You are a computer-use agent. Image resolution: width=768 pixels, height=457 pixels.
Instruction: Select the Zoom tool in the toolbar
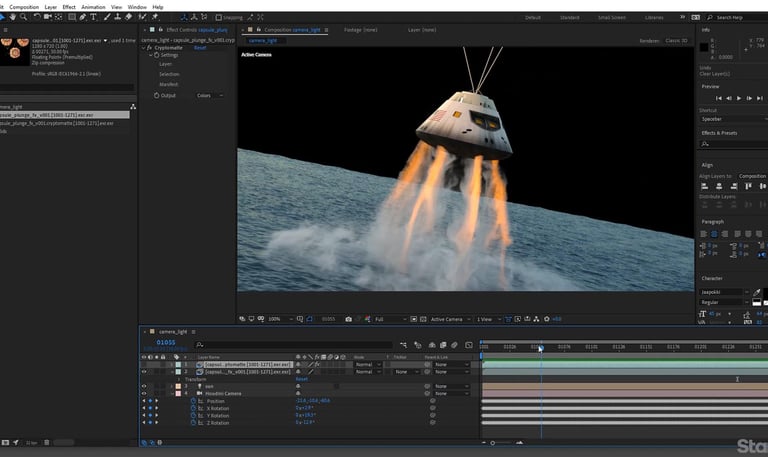click(x=23, y=17)
